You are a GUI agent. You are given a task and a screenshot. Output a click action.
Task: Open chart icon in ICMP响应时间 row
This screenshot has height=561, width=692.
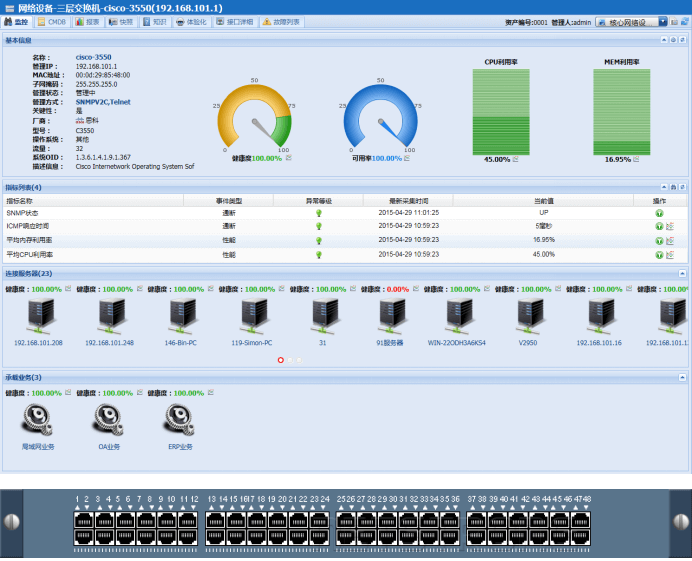tap(670, 226)
